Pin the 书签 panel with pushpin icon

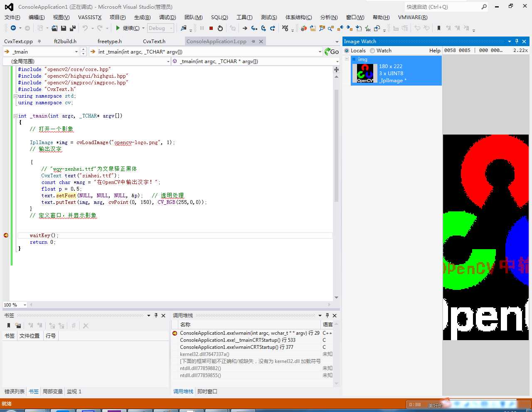[156, 315]
